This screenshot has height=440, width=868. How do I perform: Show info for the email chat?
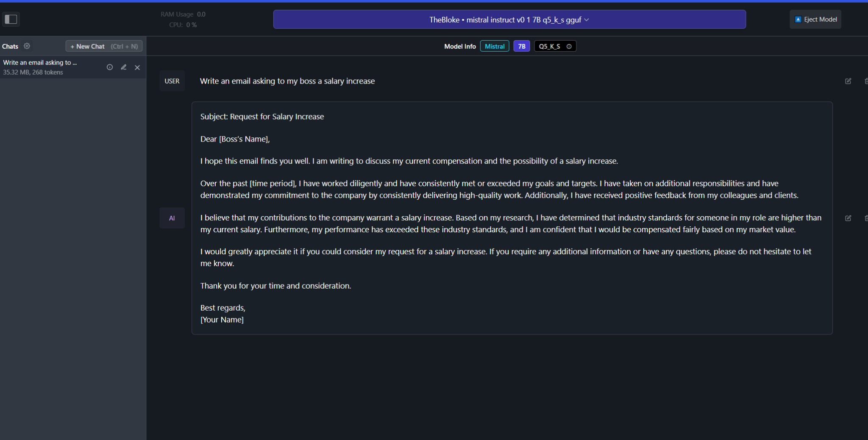(x=110, y=67)
